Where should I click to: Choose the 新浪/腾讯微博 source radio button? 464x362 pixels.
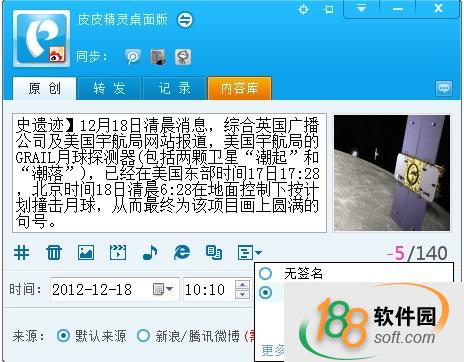tap(143, 336)
